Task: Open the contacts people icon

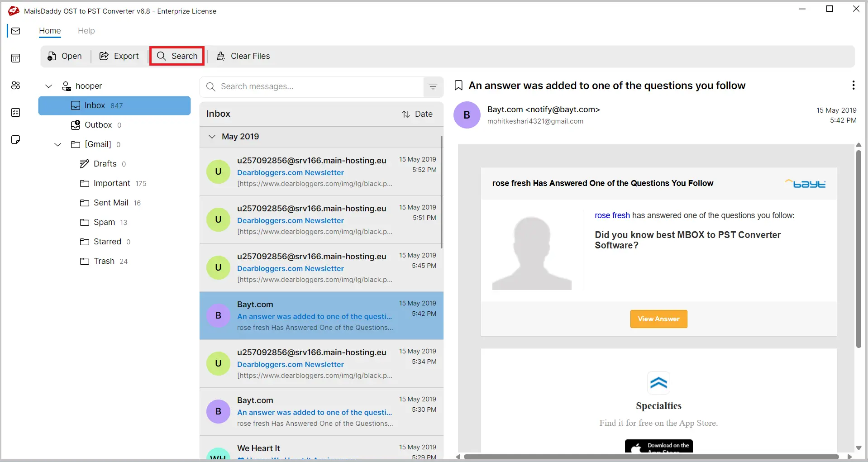Action: coord(16,85)
